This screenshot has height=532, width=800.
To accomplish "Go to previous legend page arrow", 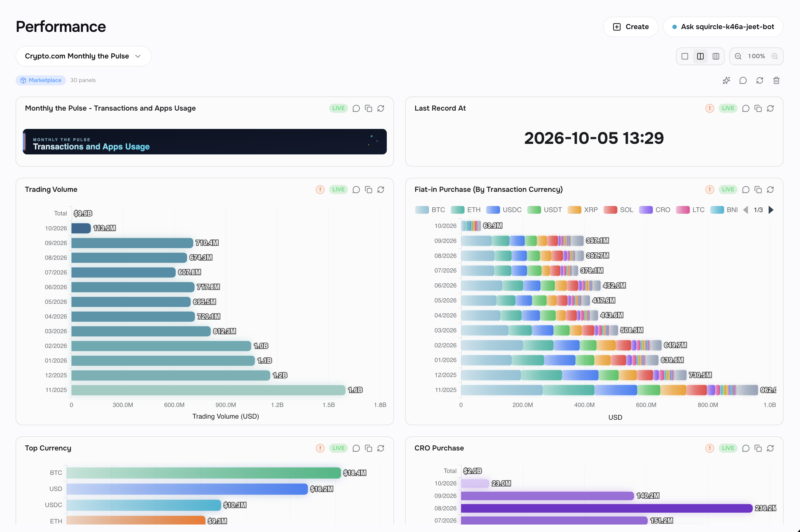I will (746, 210).
